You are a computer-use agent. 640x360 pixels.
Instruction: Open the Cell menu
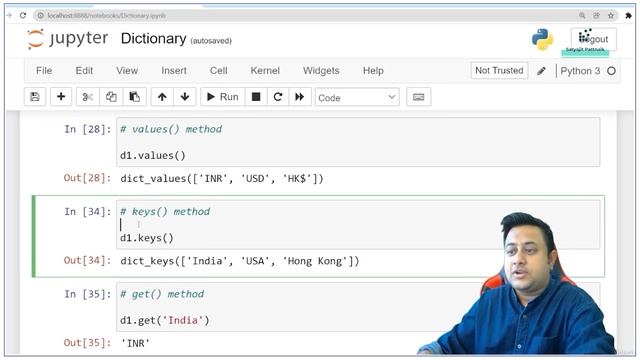218,71
